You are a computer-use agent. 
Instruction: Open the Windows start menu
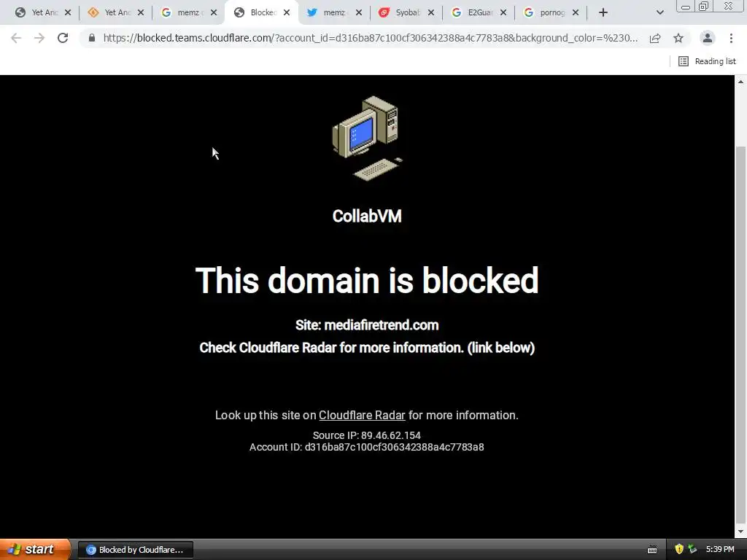coord(35,550)
